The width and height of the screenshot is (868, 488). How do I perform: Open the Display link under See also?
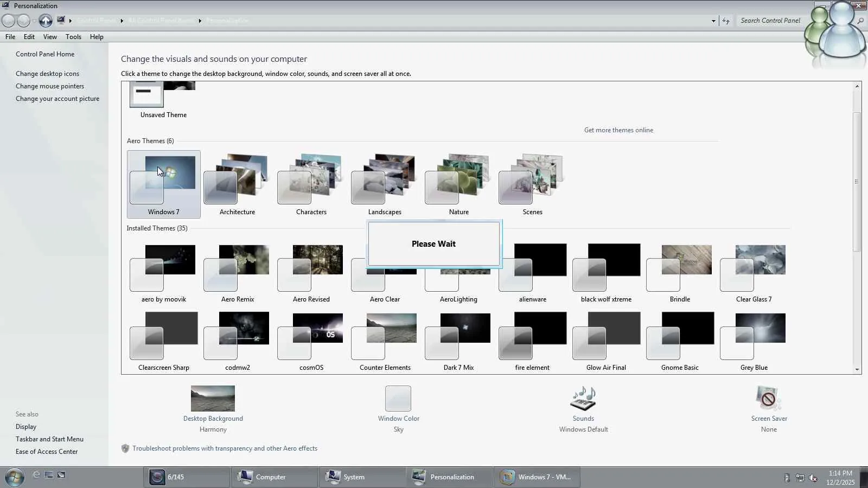(x=26, y=427)
